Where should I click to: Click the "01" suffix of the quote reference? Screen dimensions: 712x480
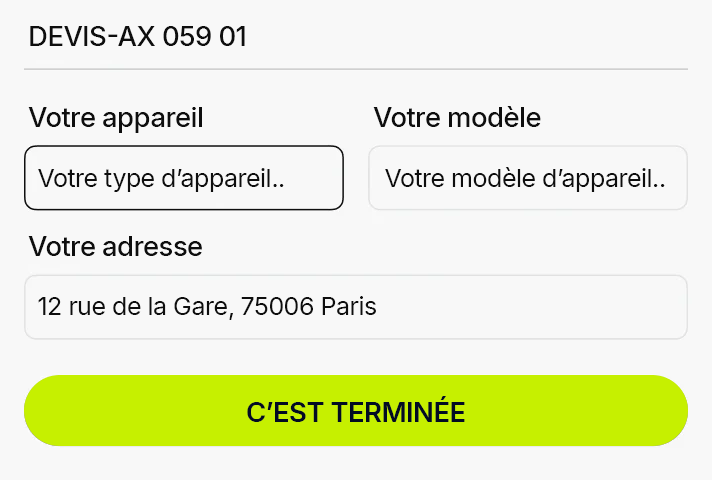tap(232, 37)
